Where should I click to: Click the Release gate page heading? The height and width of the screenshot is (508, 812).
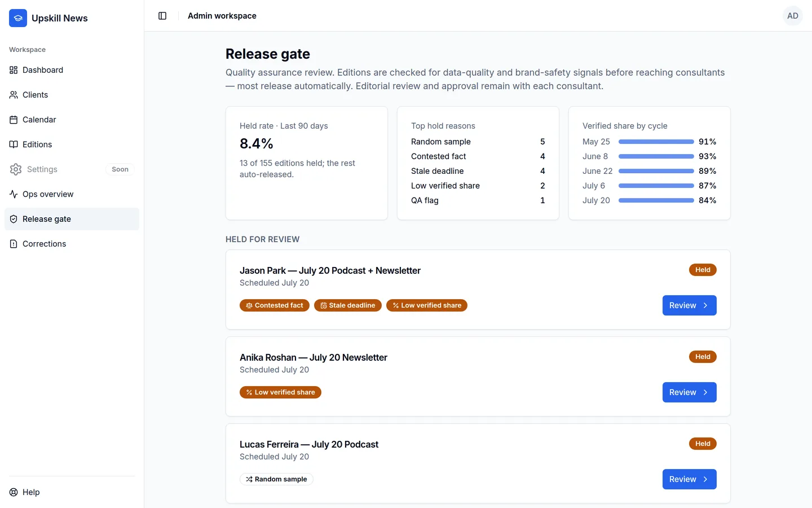[x=268, y=54]
